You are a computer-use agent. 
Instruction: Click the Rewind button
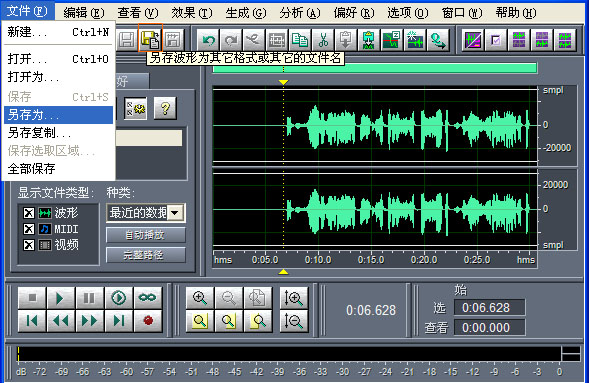61,321
